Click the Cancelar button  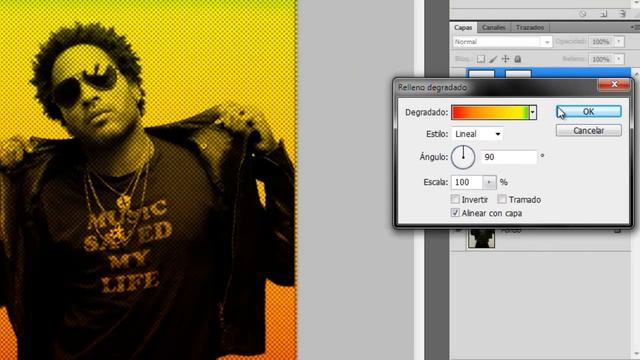[x=589, y=131]
